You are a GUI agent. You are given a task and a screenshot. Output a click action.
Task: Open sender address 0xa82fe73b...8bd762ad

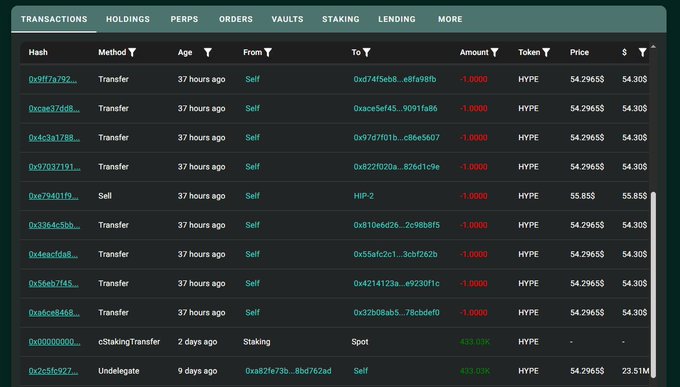pos(288,371)
